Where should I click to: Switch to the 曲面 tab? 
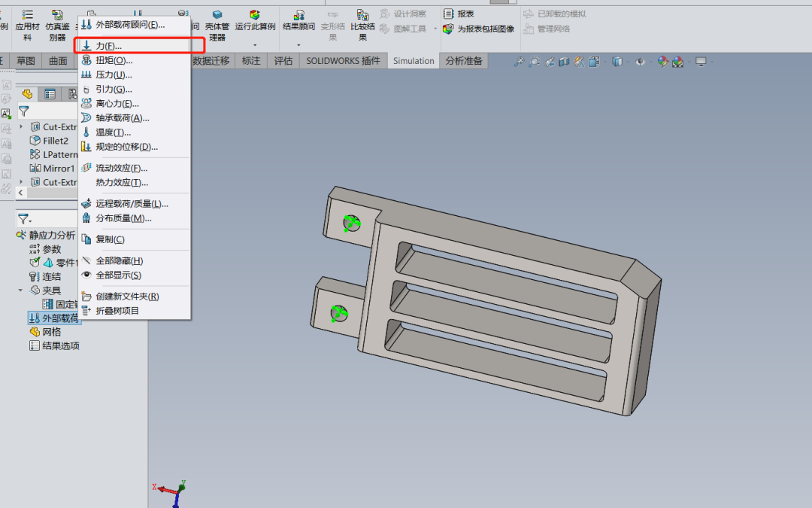click(x=58, y=61)
